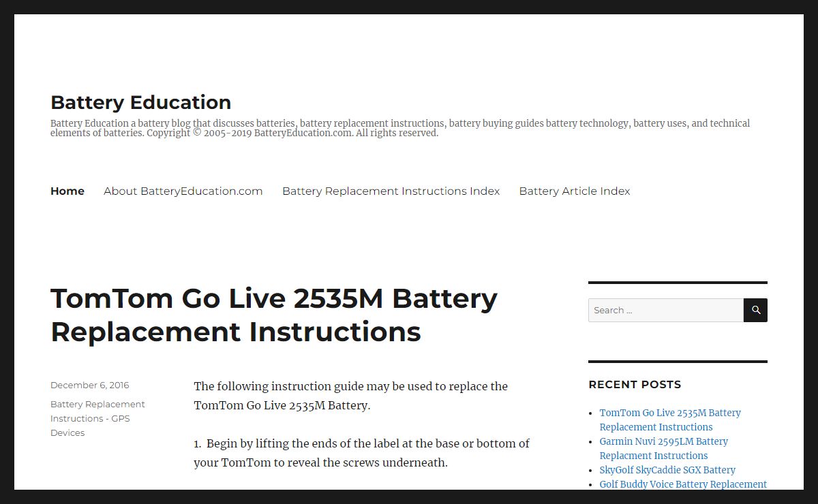
Task: Click the sentence starting 'The following instruction guide'
Action: click(351, 396)
